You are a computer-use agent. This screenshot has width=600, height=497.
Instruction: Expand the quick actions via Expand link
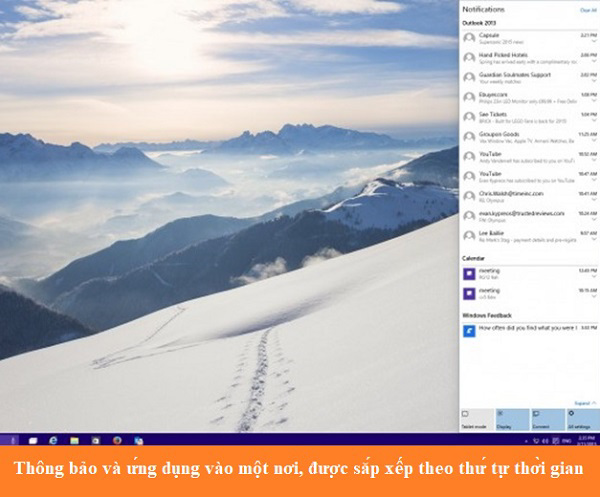pos(584,403)
